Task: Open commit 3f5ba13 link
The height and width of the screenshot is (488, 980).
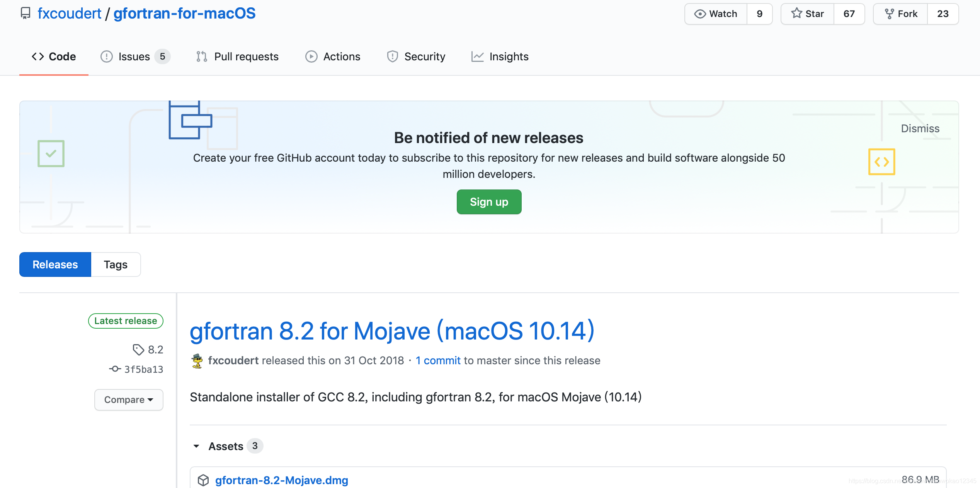Action: coord(143,369)
